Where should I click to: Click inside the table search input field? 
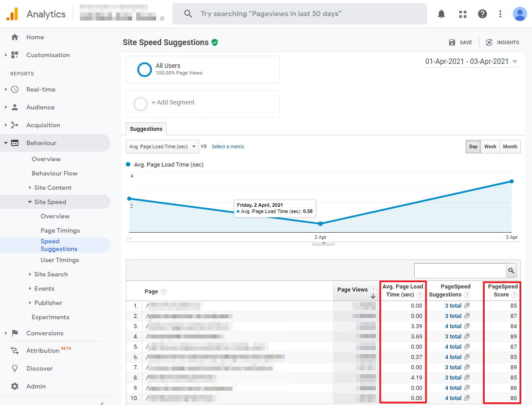[x=460, y=271]
